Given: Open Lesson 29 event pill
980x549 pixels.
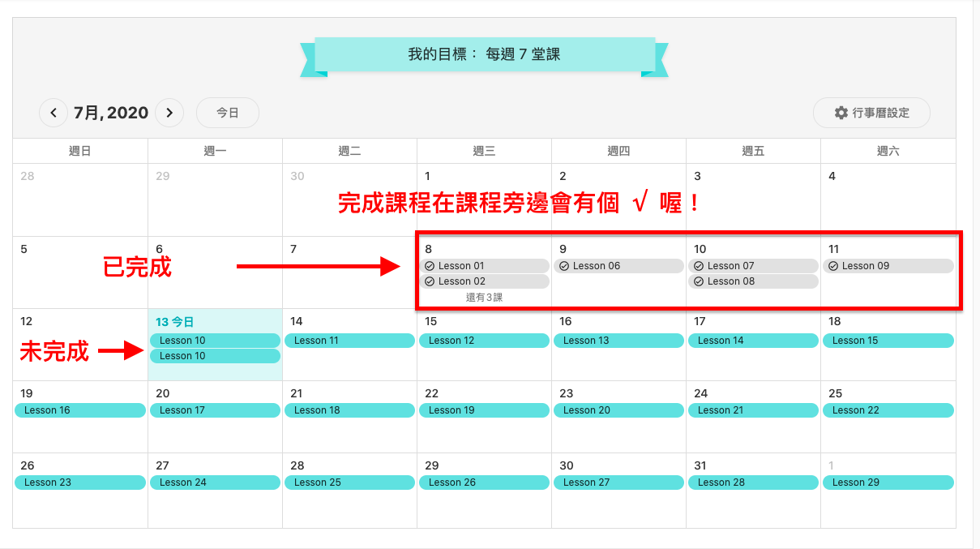Looking at the screenshot, I should 888,483.
